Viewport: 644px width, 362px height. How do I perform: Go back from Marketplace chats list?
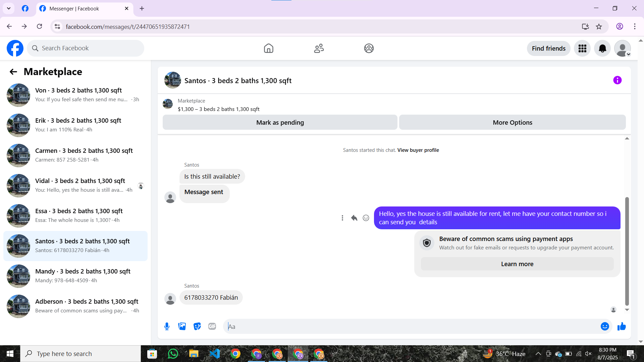(13, 72)
